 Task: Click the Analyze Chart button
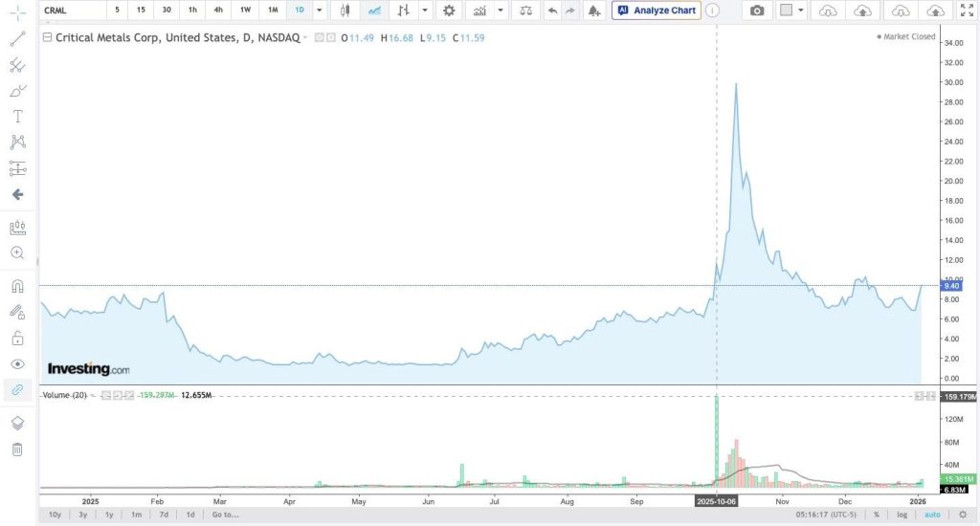(657, 11)
